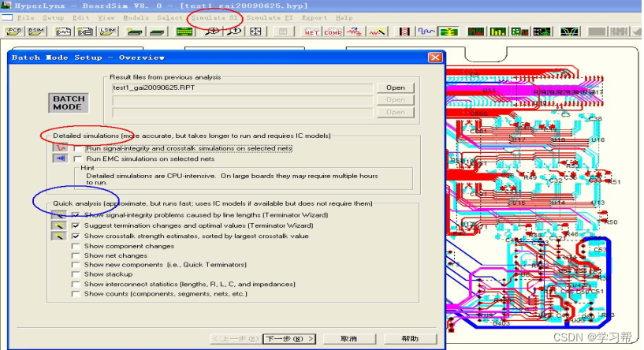Toggle Show crosstalk strength estimates checkbox

76,236
